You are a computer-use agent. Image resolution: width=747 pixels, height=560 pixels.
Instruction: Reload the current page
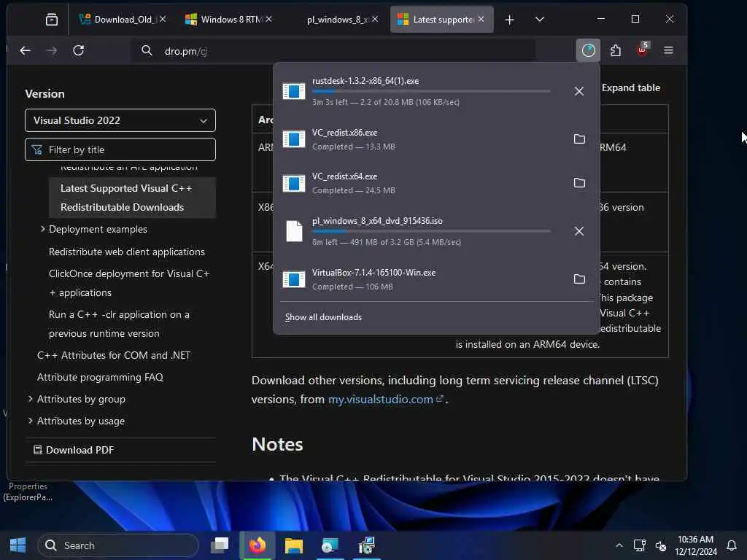coord(79,50)
